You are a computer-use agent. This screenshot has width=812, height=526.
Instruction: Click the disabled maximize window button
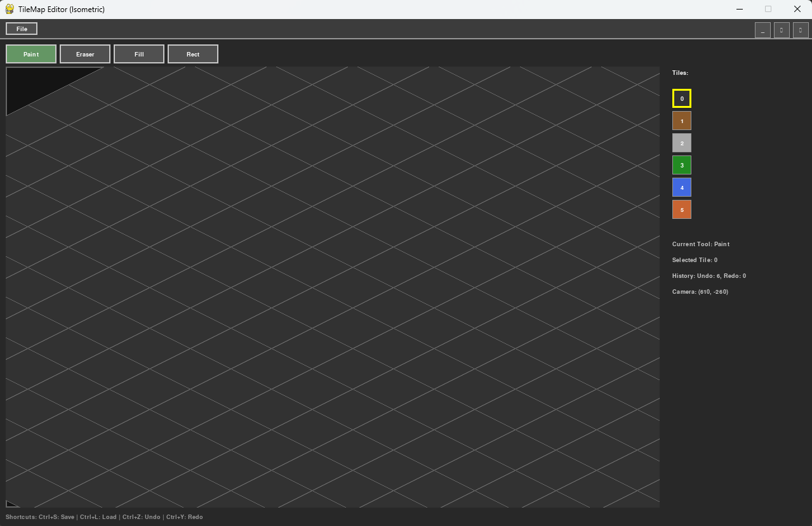[768, 9]
